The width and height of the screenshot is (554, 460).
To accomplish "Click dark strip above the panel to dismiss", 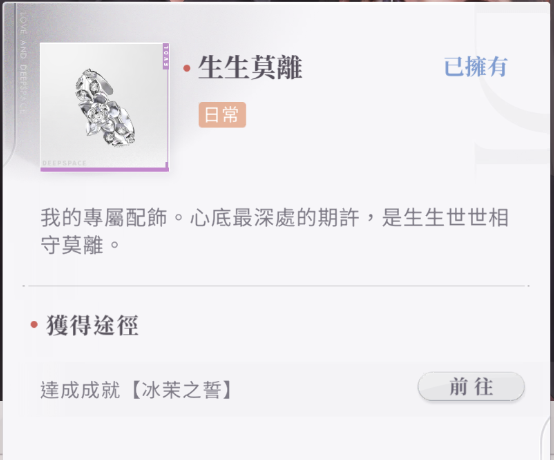I will (277, 1).
